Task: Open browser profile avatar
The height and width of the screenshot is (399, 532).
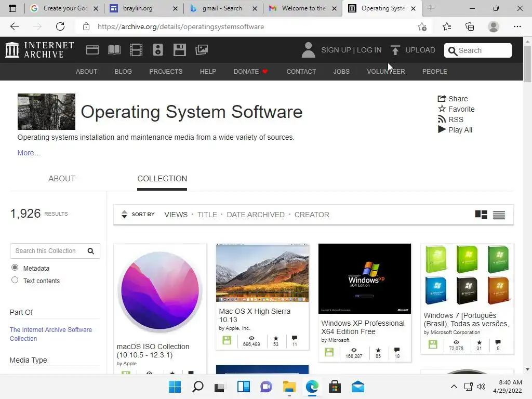Action: point(494,26)
